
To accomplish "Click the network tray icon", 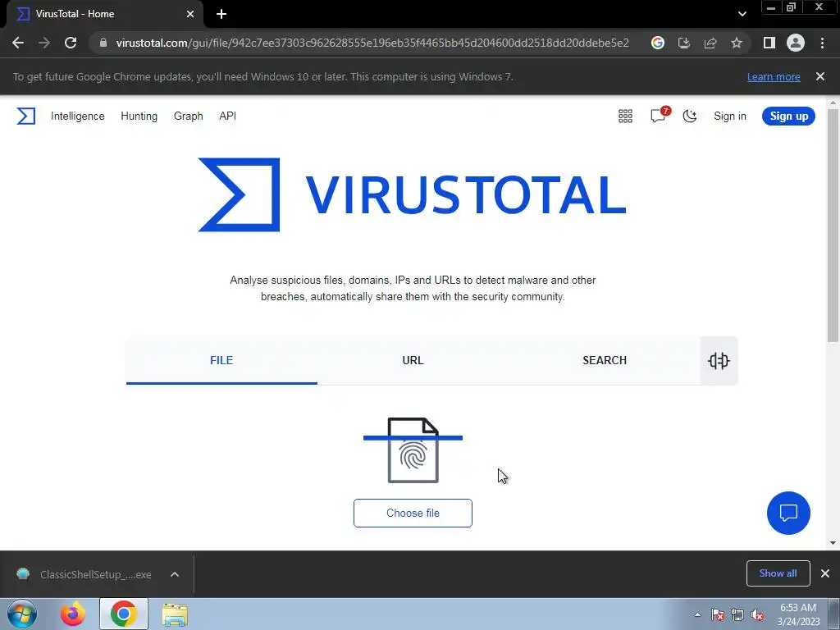I will click(737, 614).
